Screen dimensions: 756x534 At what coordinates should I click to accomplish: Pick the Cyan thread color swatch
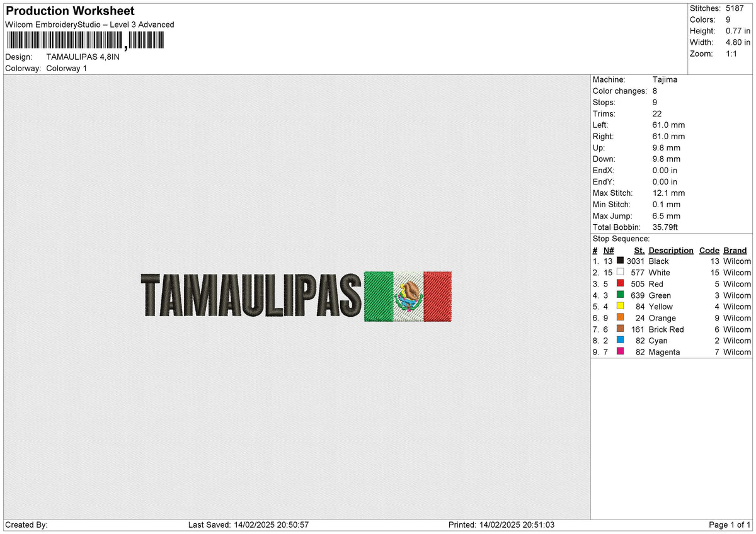[x=621, y=340]
